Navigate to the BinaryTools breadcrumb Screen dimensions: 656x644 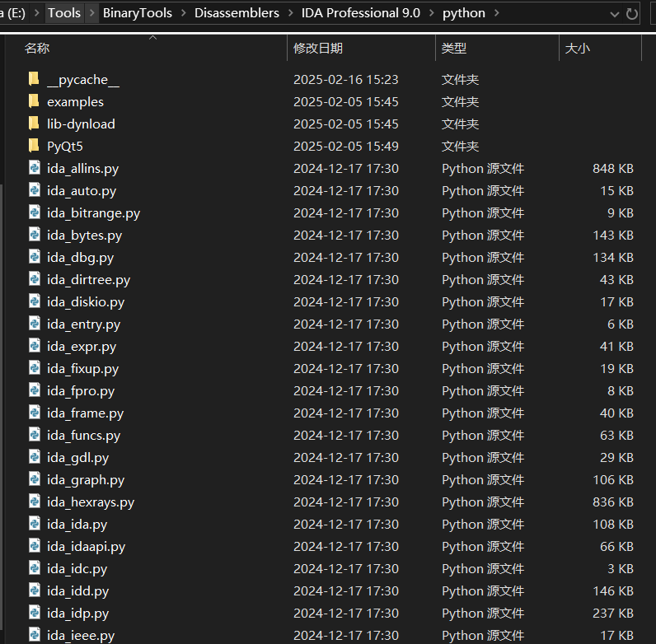coord(138,13)
